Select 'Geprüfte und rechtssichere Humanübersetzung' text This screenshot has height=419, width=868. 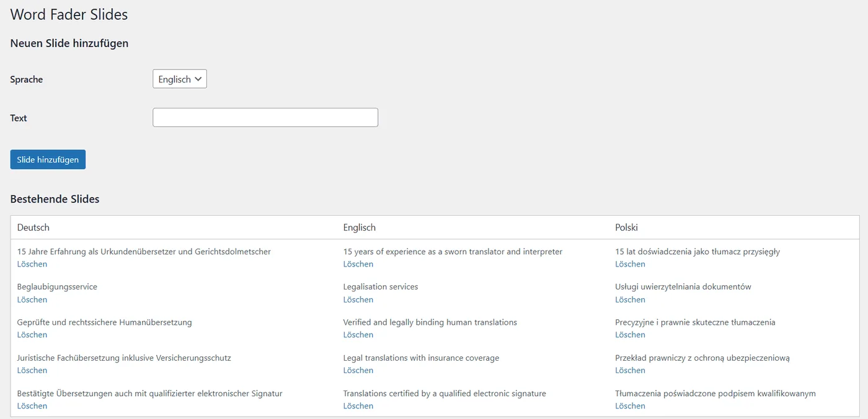[105, 322]
